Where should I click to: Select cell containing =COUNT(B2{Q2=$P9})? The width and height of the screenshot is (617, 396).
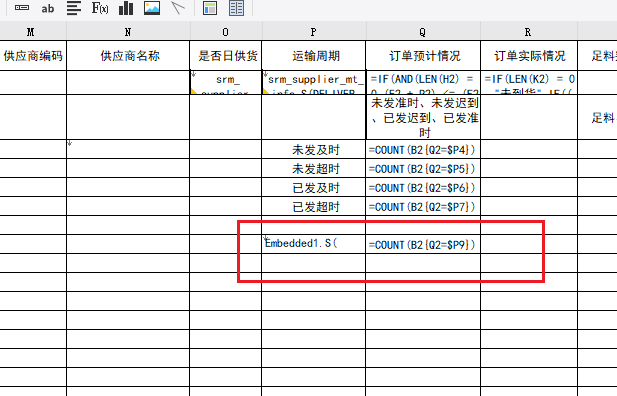click(x=423, y=244)
